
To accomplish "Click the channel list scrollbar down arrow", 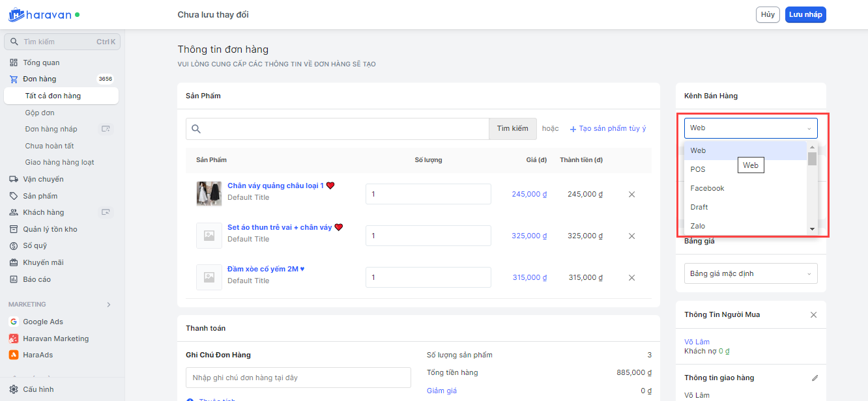I will pyautogui.click(x=812, y=229).
